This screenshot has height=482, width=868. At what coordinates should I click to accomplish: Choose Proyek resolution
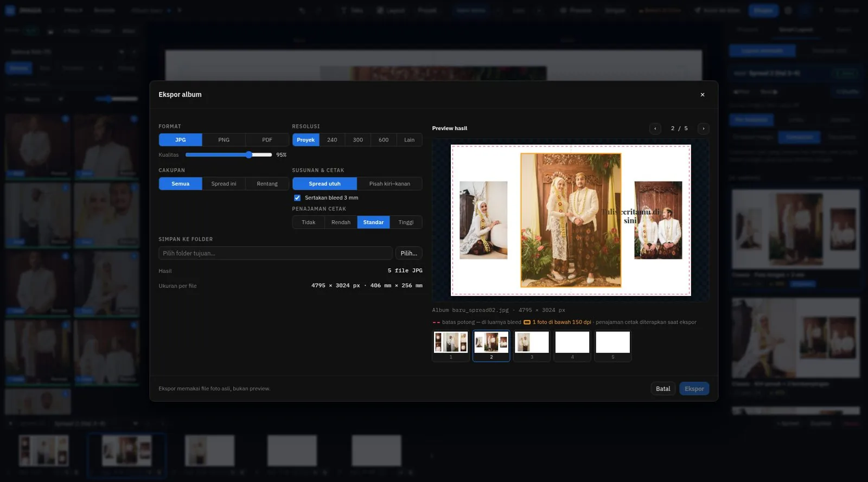pos(305,140)
